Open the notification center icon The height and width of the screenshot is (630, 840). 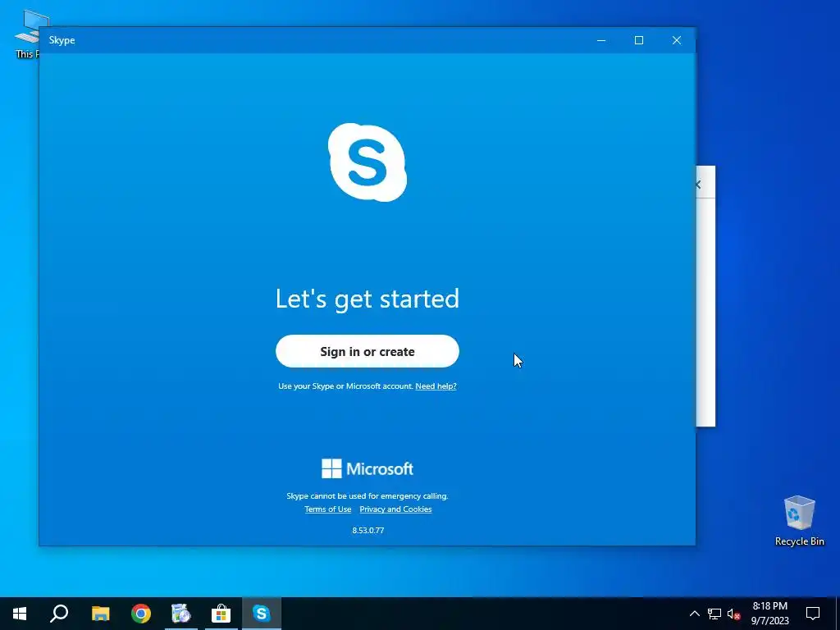(x=813, y=614)
